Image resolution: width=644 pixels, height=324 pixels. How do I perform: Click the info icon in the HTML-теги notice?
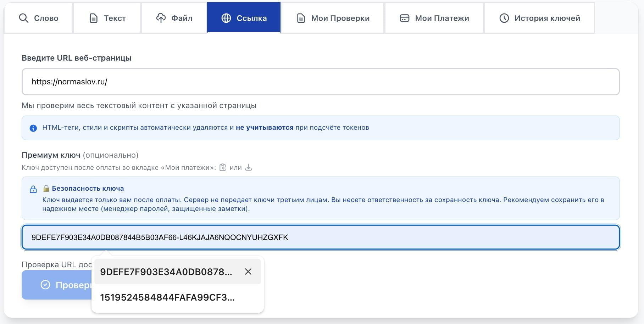tap(33, 128)
